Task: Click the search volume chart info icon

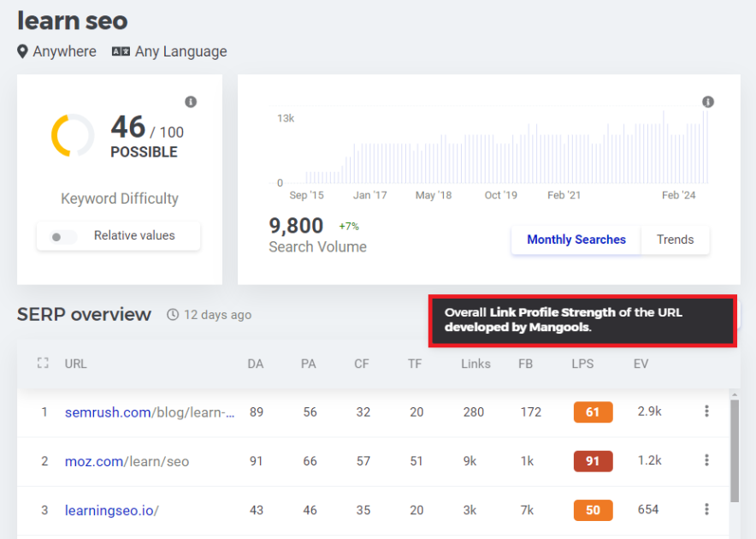Action: (707, 102)
